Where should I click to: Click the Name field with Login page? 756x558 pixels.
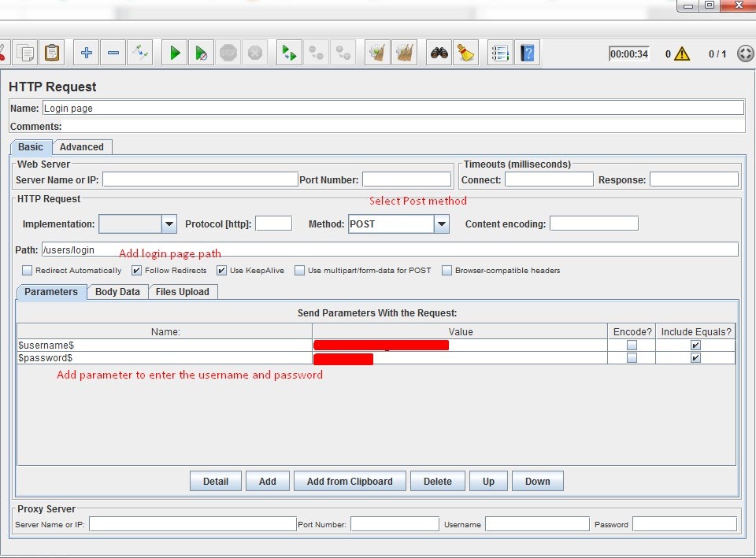pyautogui.click(x=393, y=108)
